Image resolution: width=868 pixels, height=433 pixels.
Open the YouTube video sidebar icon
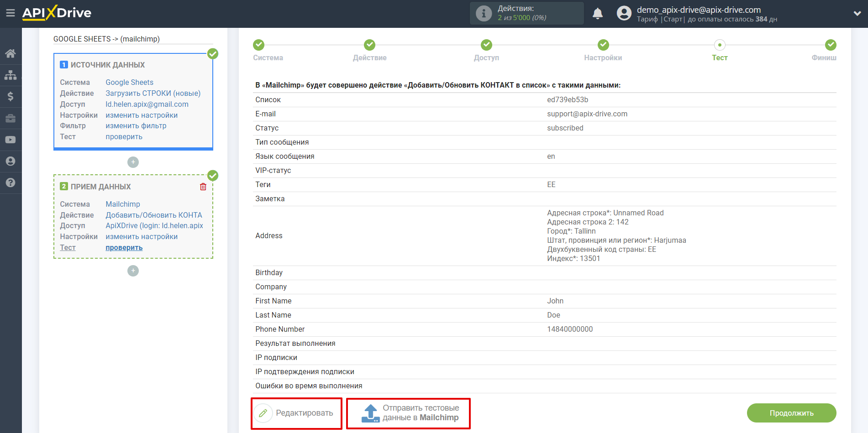[11, 140]
